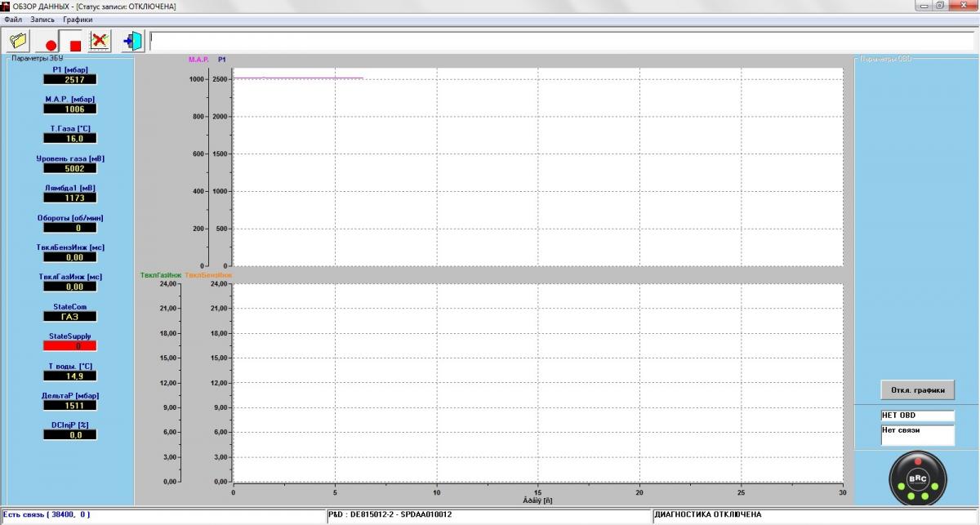Select the Т воды value 14,9
Image resolution: width=980 pixels, height=525 pixels.
coord(69,376)
